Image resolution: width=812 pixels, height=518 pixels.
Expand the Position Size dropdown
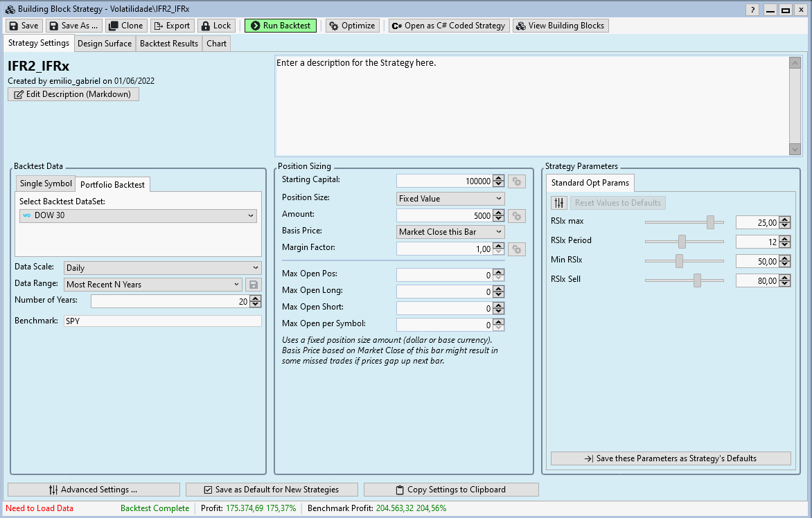(450, 199)
